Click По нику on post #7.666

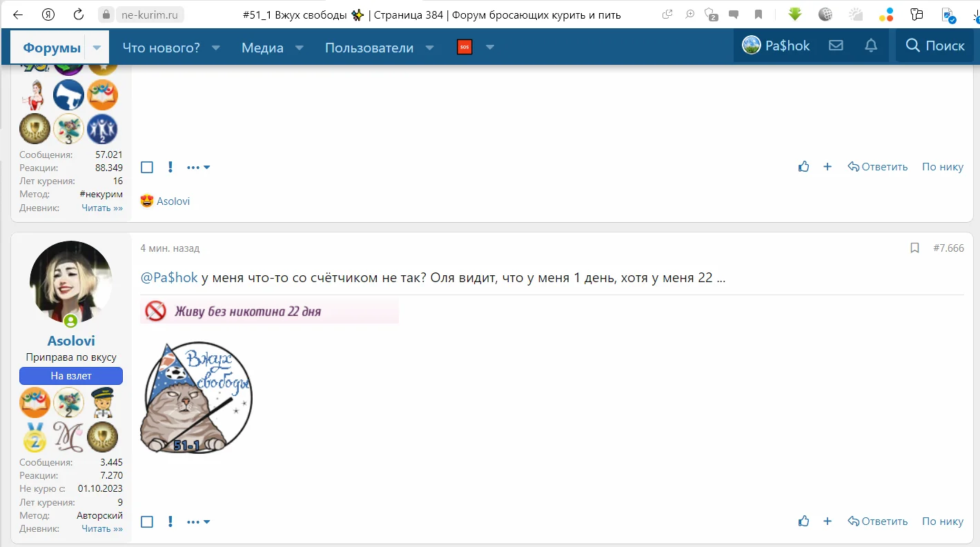[943, 521]
